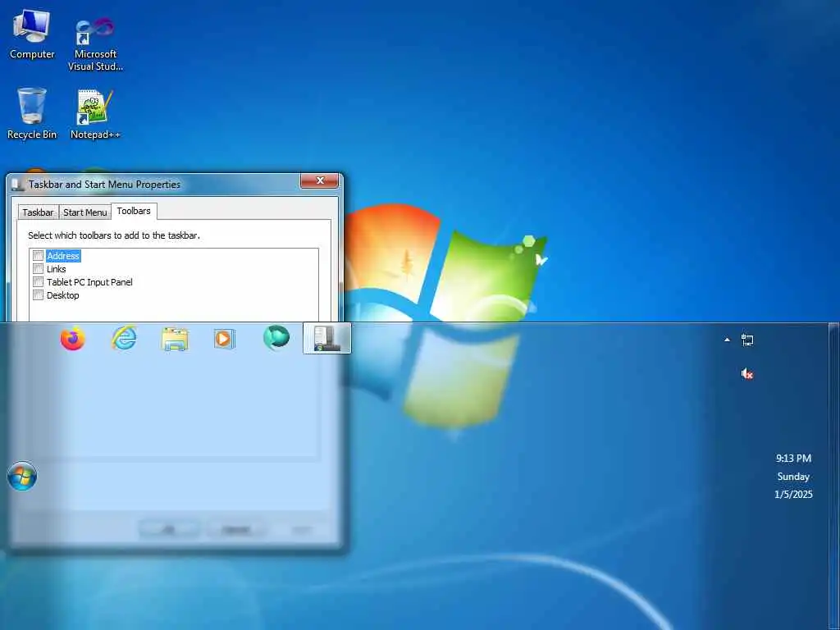Screen dimensions: 840x630
Task: Check the Tablet PC Input Panel checkbox
Action: coord(38,282)
